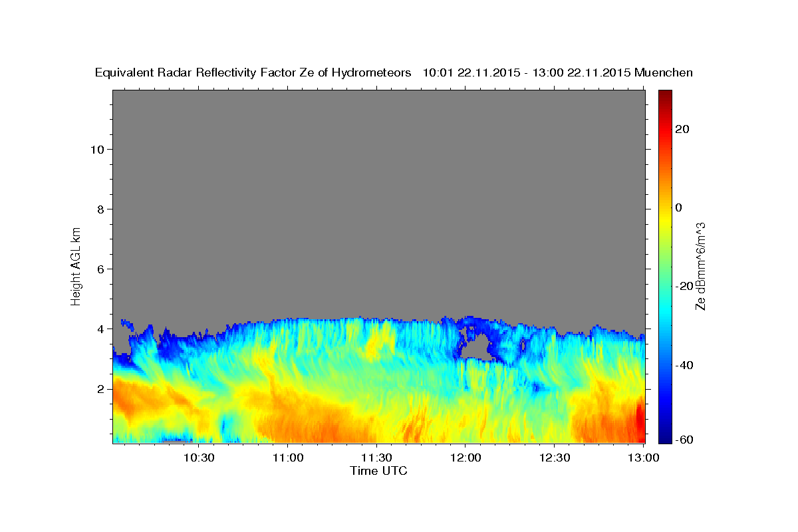Click the colorbar tick label -20

[x=685, y=286]
